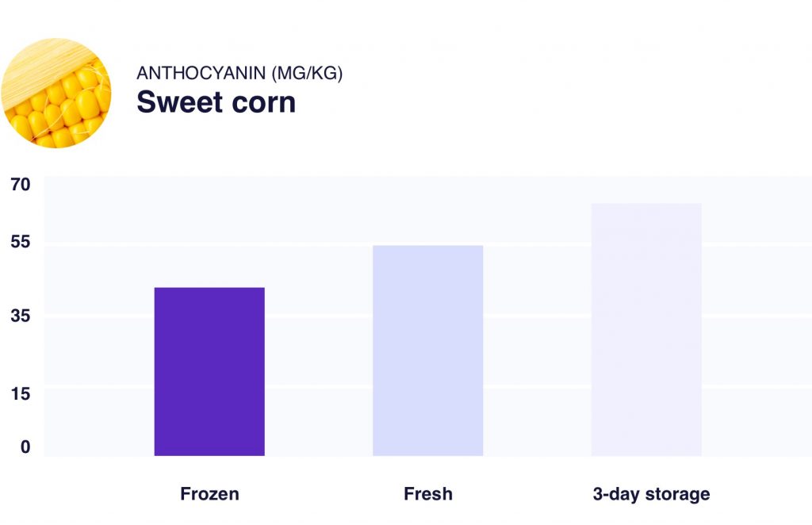Image resolution: width=812 pixels, height=525 pixels.
Task: Click the "Frozen" x-axis label
Action: point(209,494)
